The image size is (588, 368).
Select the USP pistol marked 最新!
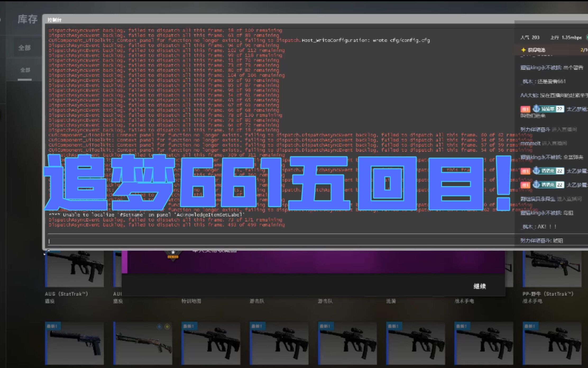click(x=74, y=343)
